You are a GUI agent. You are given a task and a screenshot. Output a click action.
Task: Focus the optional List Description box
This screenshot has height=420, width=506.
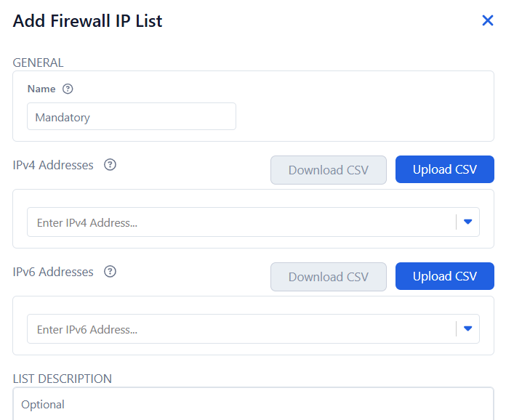(253, 404)
